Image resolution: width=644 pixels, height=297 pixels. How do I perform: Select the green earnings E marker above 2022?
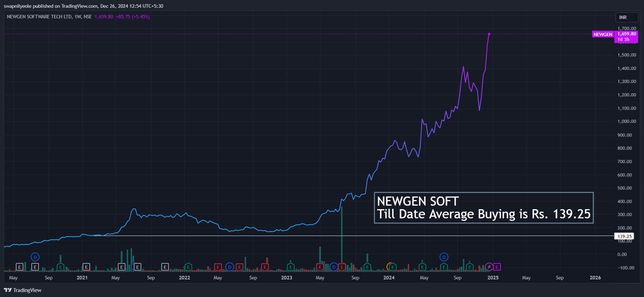[x=188, y=267]
